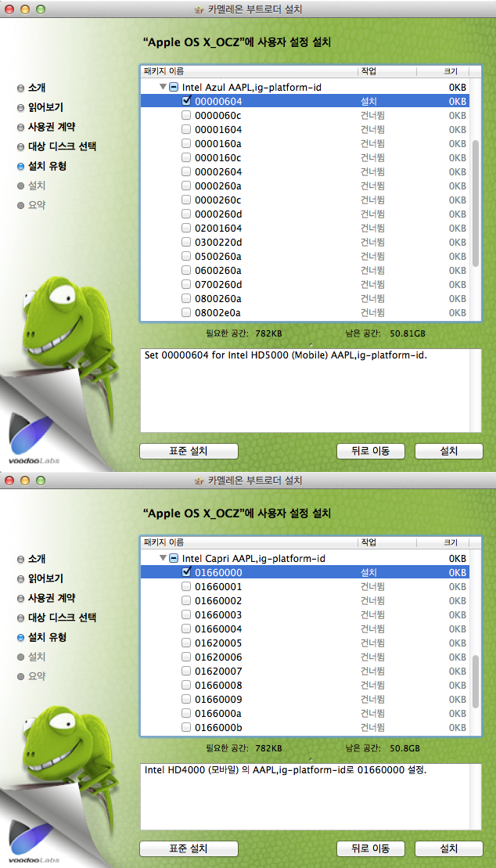Image resolution: width=496 pixels, height=868 pixels.
Task: Enable the 00002604 checkbox
Action: (186, 171)
